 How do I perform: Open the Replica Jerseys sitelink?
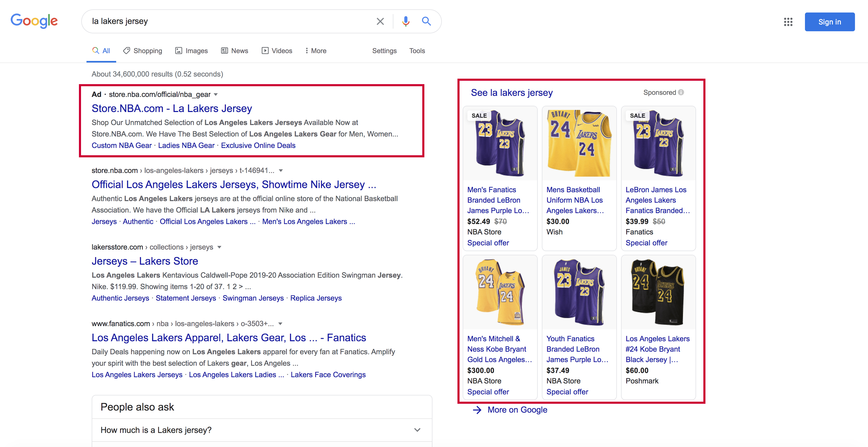[x=316, y=298]
